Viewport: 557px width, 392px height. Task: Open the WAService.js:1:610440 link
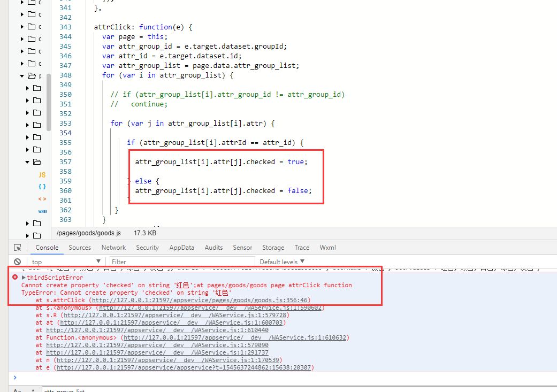157,330
